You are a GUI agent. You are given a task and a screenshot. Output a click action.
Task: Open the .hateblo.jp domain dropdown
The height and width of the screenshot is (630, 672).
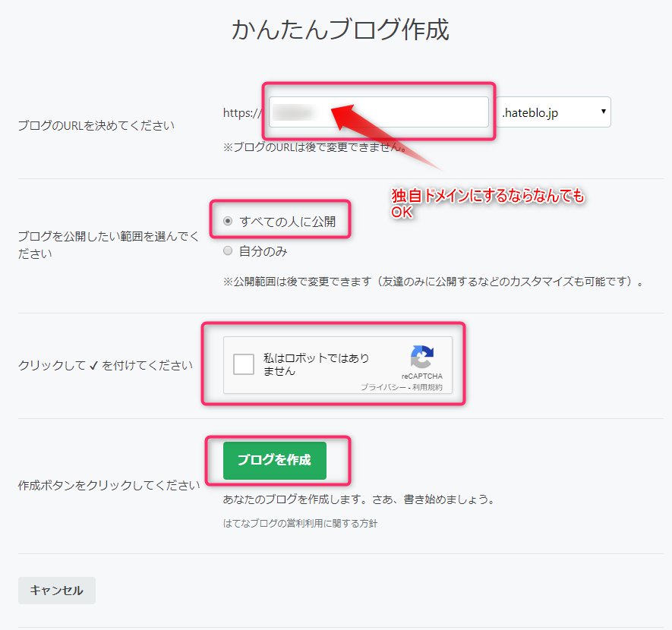[554, 112]
